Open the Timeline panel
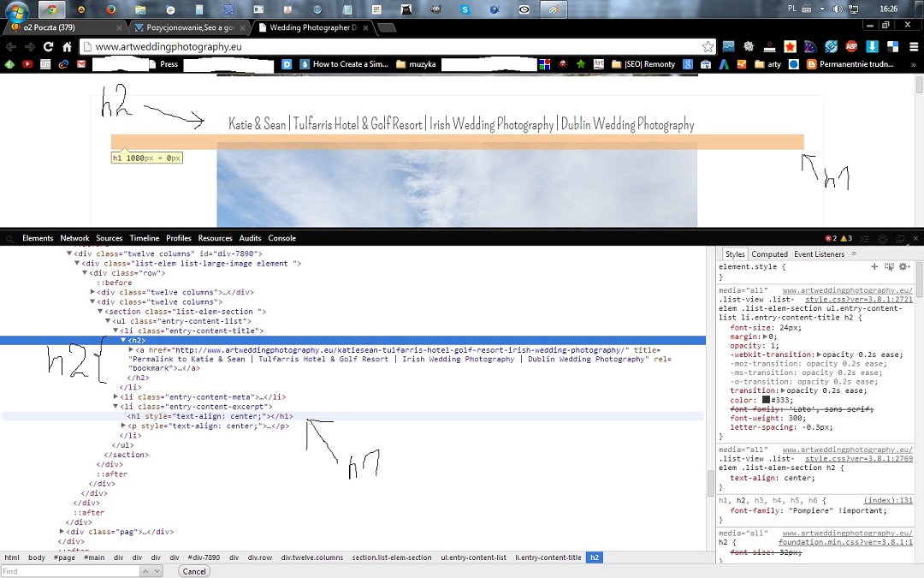This screenshot has width=924, height=578. coord(145,238)
